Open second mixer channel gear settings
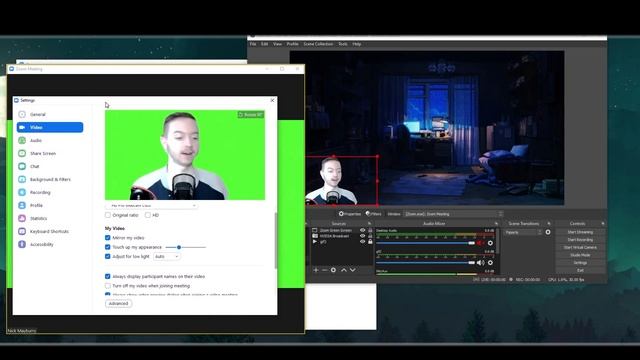640x360 pixels. (x=490, y=263)
